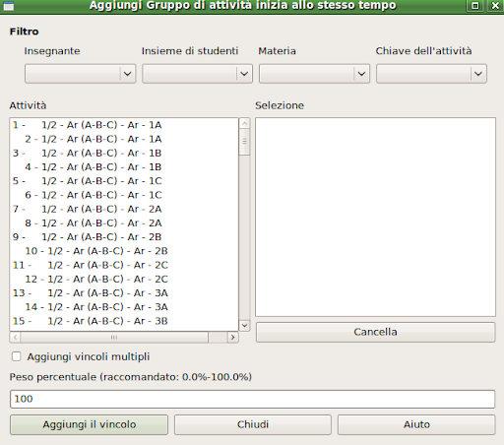This screenshot has height=445, width=504.
Task: Click the Aggiungi il vincolo button
Action: pos(89,424)
